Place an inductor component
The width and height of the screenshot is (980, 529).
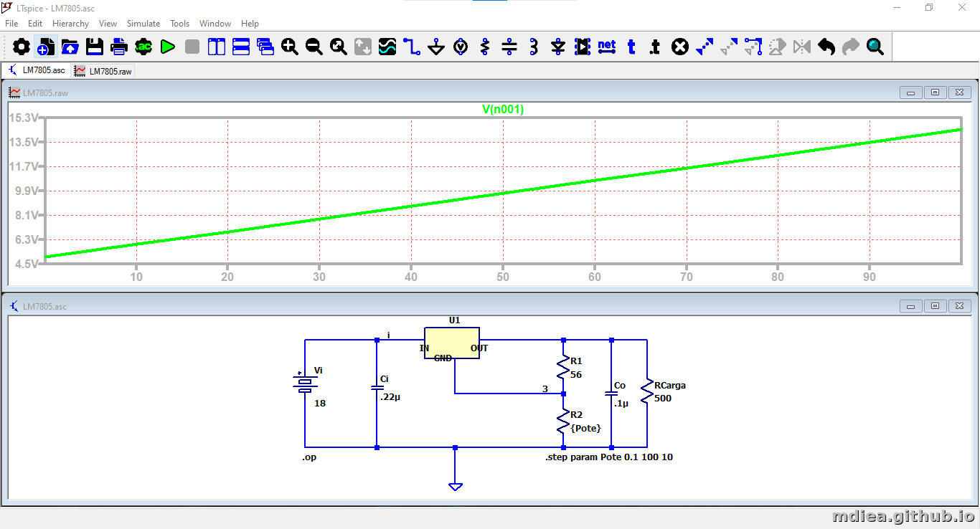(534, 47)
